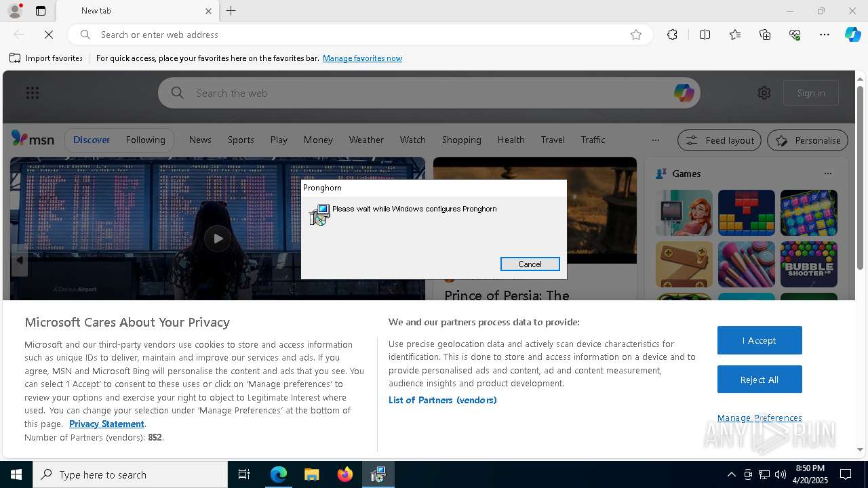This screenshot has height=488, width=868.
Task: Open the News menu item
Action: click(x=200, y=140)
